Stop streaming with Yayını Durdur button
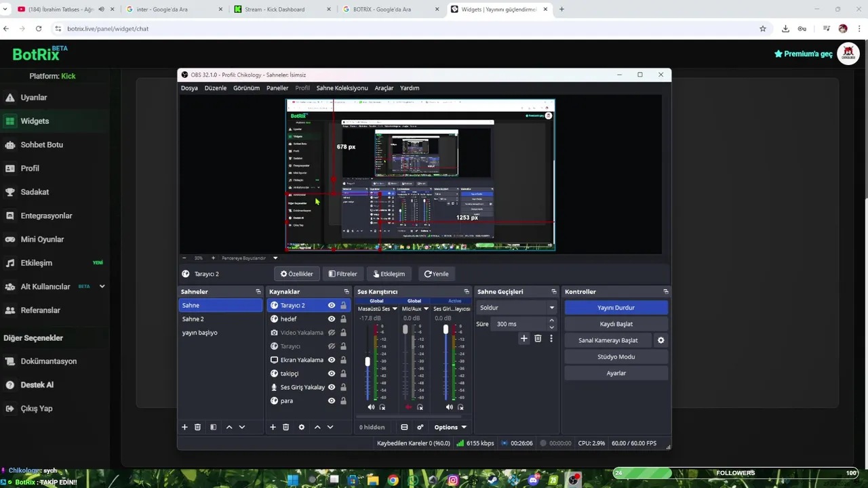The height and width of the screenshot is (488, 868). coord(616,308)
